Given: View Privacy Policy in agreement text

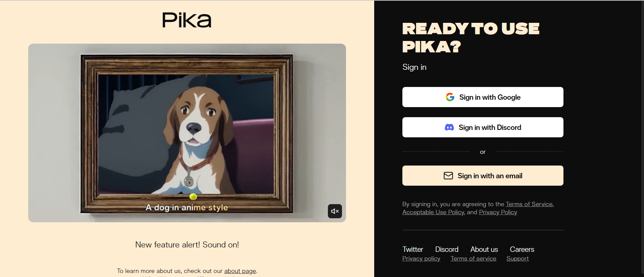Looking at the screenshot, I should point(498,212).
